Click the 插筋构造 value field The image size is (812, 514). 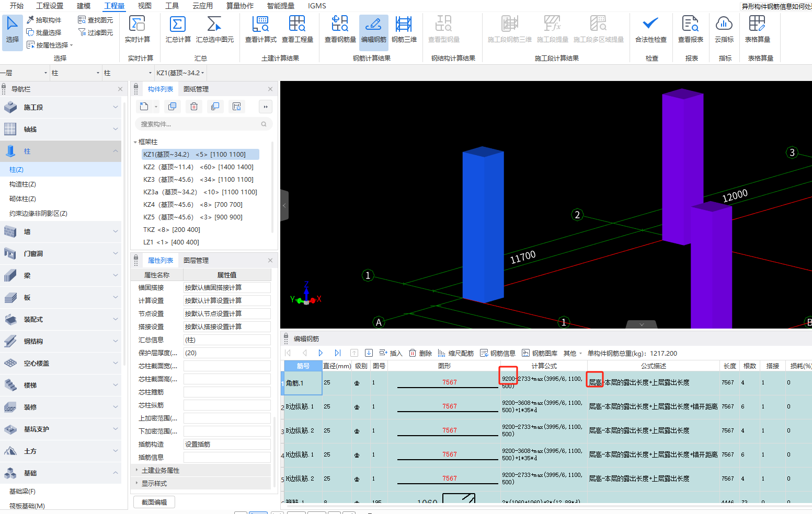[227, 445]
